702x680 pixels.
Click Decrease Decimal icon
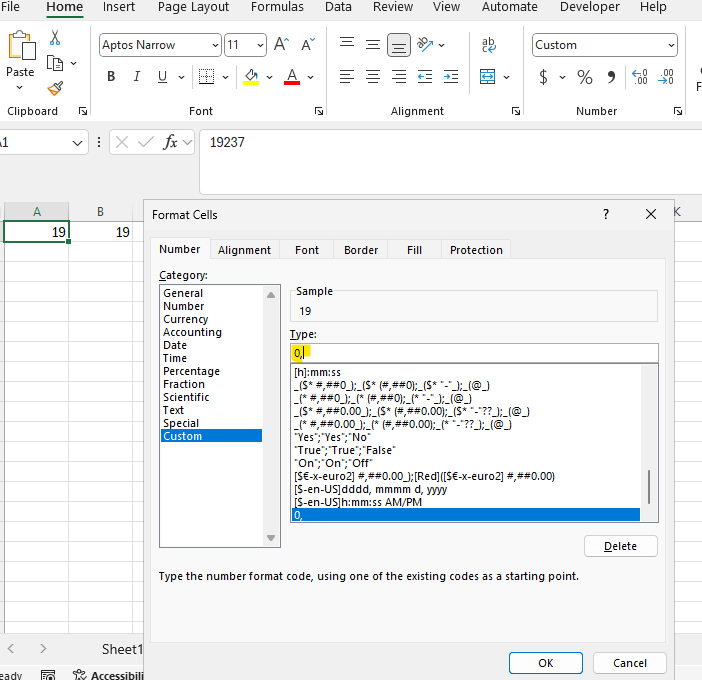tap(666, 77)
